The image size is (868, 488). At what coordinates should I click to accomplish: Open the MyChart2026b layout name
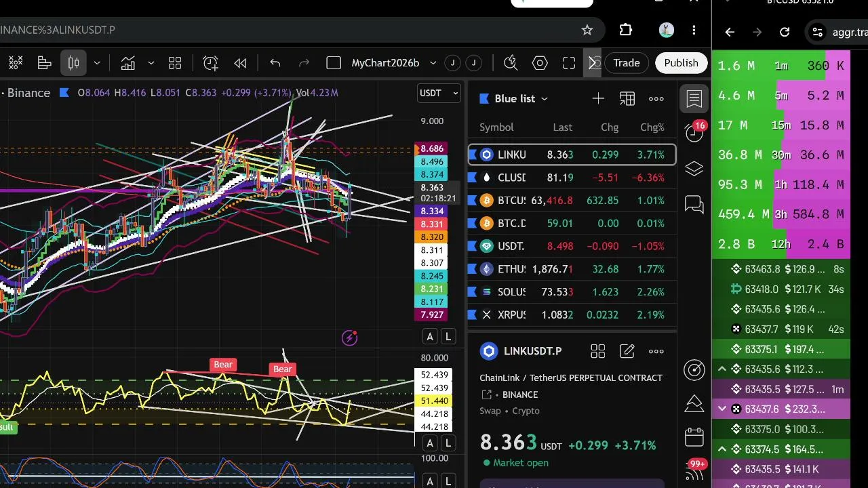pos(385,63)
